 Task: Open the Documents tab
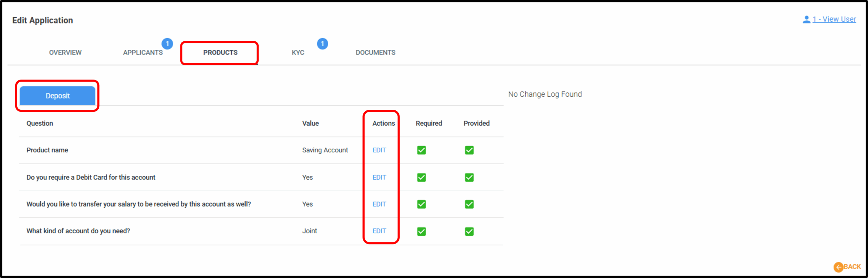click(x=375, y=52)
